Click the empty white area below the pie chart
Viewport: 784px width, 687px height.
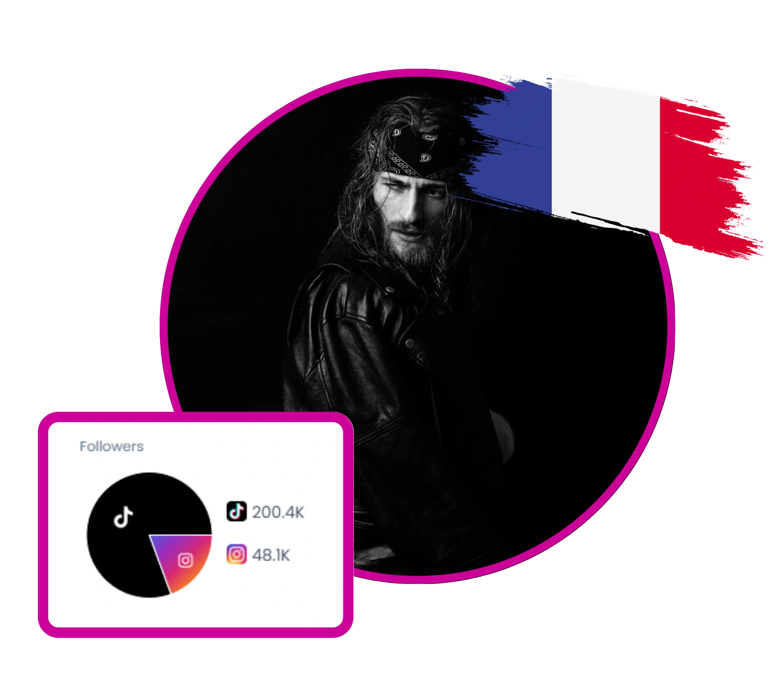pyautogui.click(x=196, y=613)
